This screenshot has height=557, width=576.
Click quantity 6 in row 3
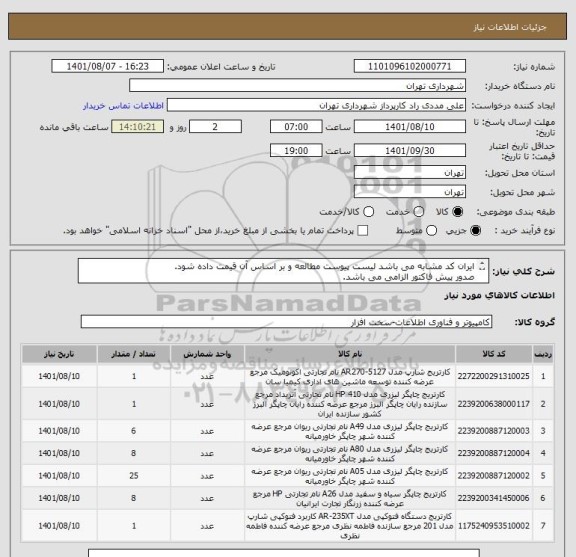point(134,431)
